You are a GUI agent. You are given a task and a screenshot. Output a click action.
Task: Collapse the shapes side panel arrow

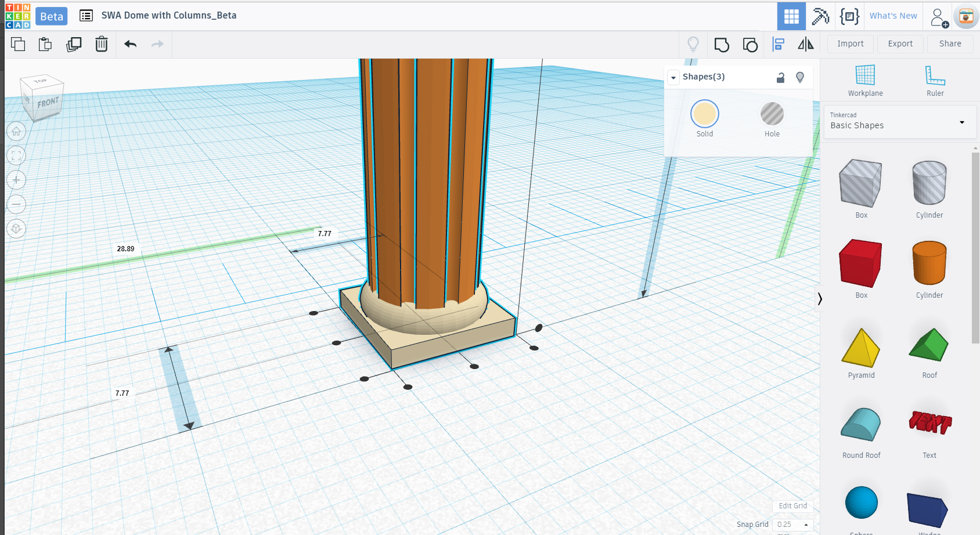[x=819, y=299]
